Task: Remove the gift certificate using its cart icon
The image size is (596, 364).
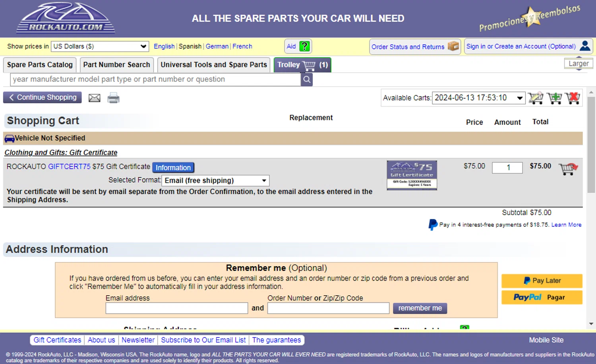Action: point(568,168)
